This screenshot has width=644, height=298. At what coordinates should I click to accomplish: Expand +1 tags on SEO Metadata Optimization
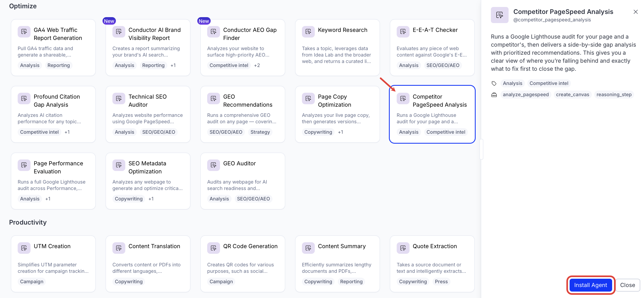tap(151, 199)
